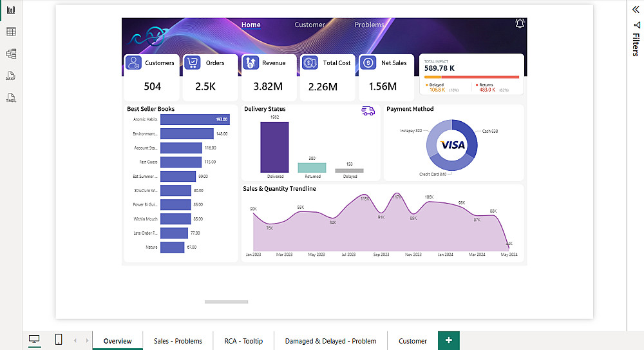Viewport: 644px width, 350px height.
Task: Click the horizontal scrollbar below the dashboard
Action: pos(226,302)
